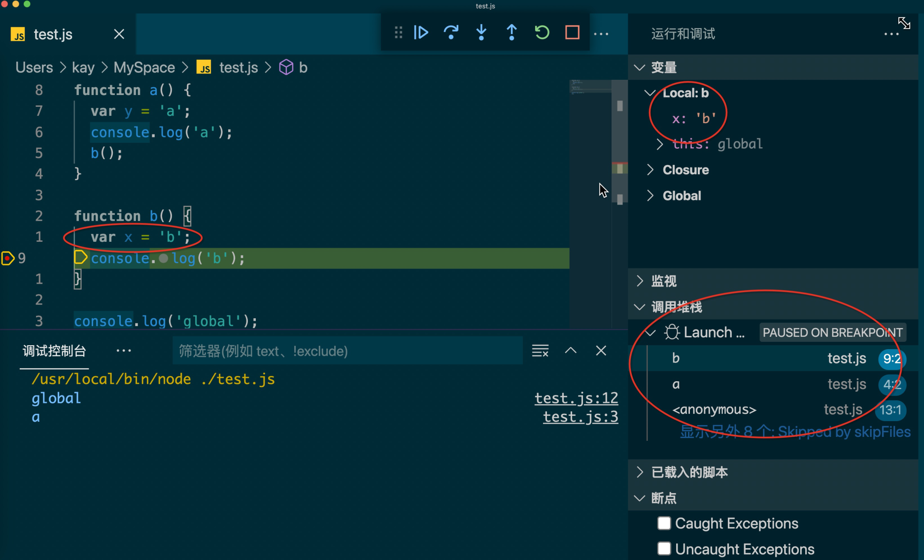Open the test.js:12 source link

(x=576, y=398)
